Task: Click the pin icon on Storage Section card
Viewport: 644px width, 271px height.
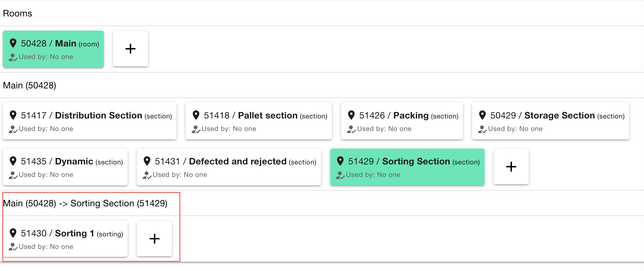Action: pos(482,115)
